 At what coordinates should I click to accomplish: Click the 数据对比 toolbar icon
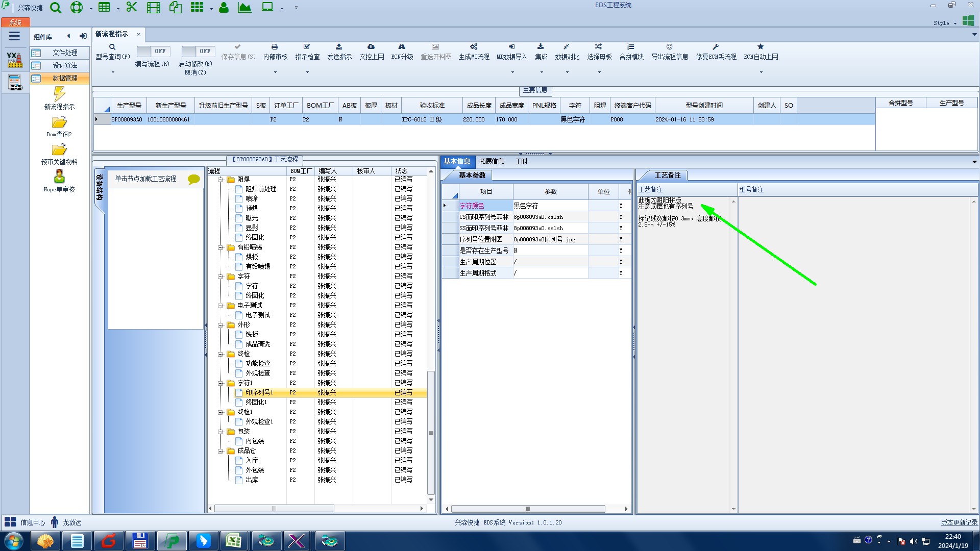(x=567, y=47)
